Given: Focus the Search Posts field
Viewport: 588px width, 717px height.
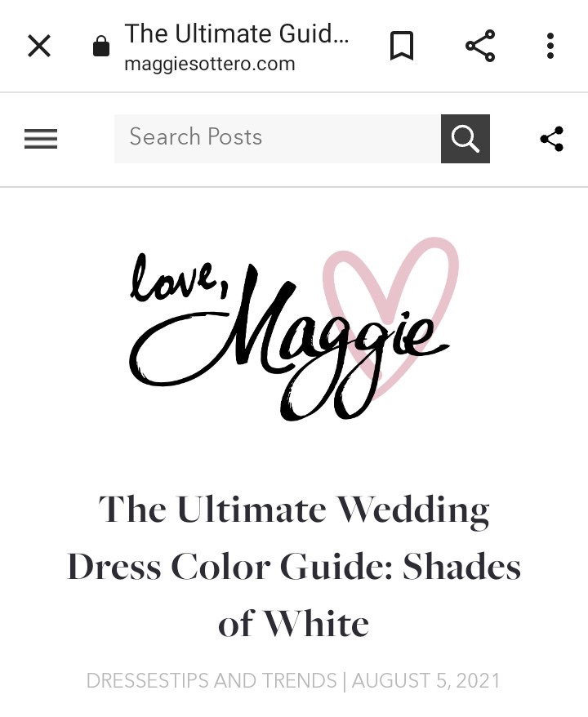Looking at the screenshot, I should pyautogui.click(x=278, y=139).
